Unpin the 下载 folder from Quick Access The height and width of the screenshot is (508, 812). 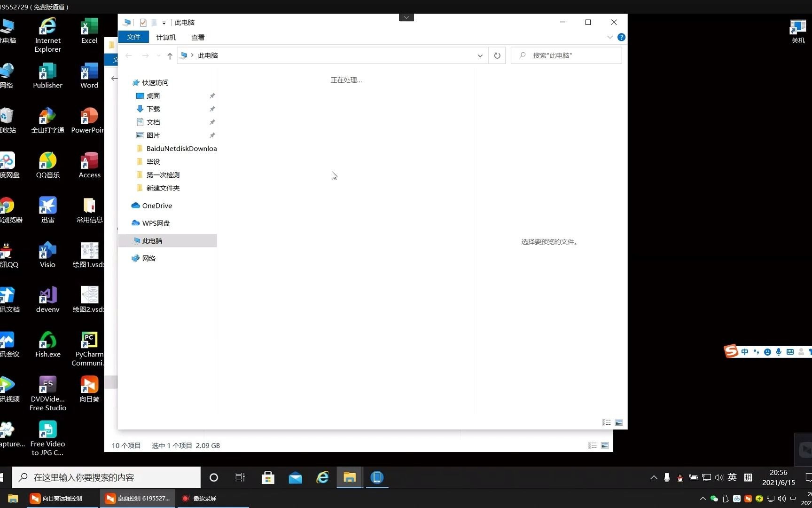tap(212, 109)
